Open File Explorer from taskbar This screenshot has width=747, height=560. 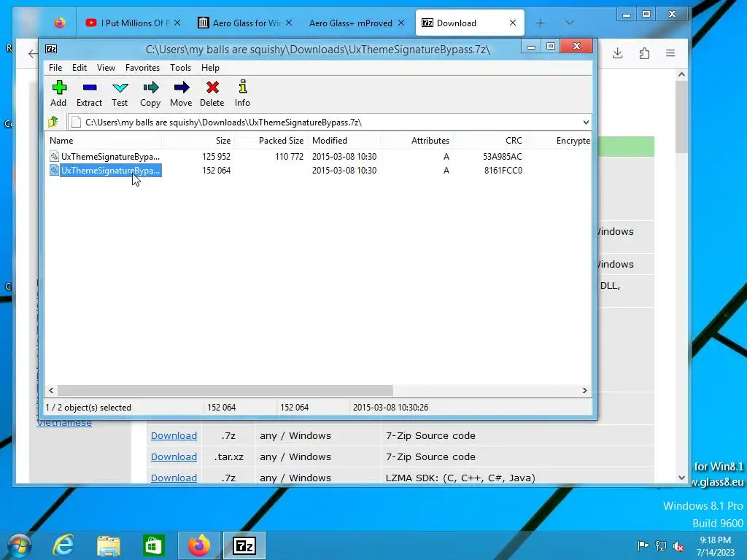point(108,545)
